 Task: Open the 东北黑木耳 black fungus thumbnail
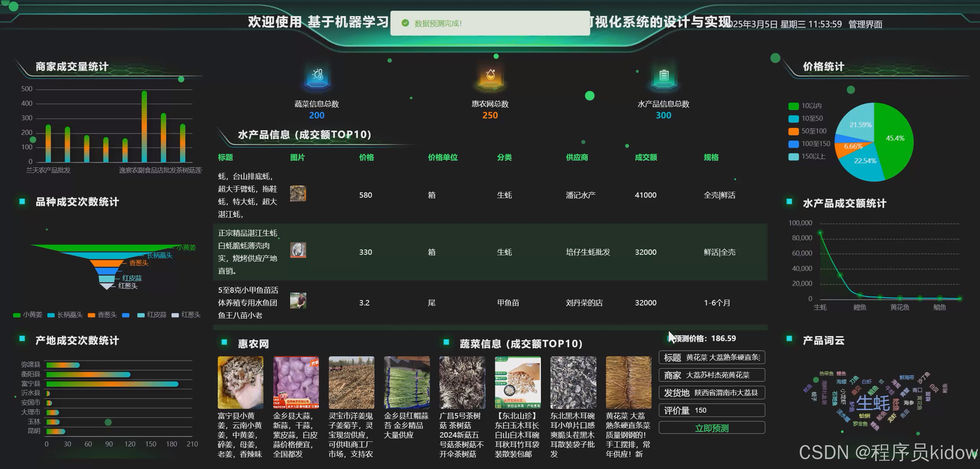[573, 382]
